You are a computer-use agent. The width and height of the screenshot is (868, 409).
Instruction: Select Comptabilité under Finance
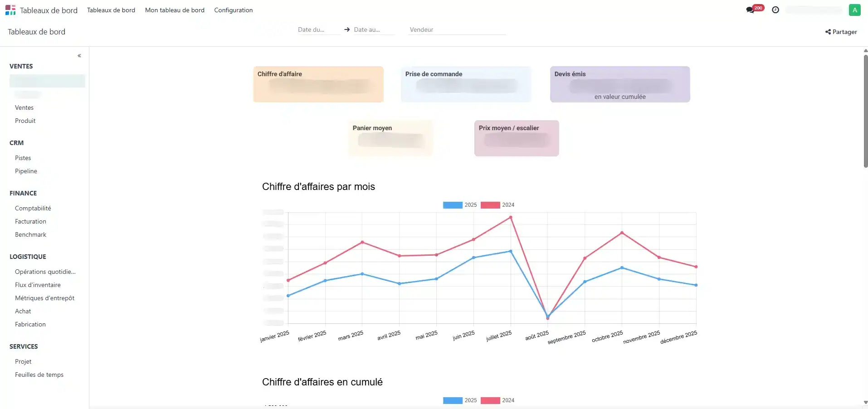(33, 208)
